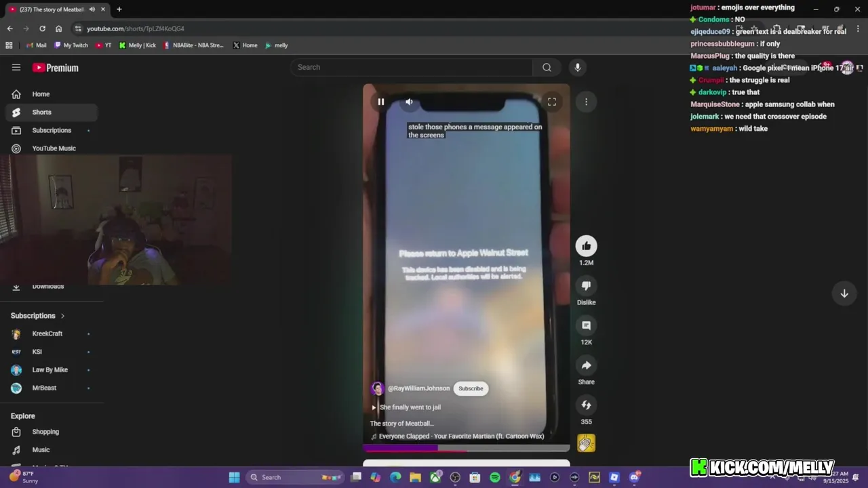868x488 pixels.
Task: Open Subscriptions in the sidebar
Action: tap(52, 130)
